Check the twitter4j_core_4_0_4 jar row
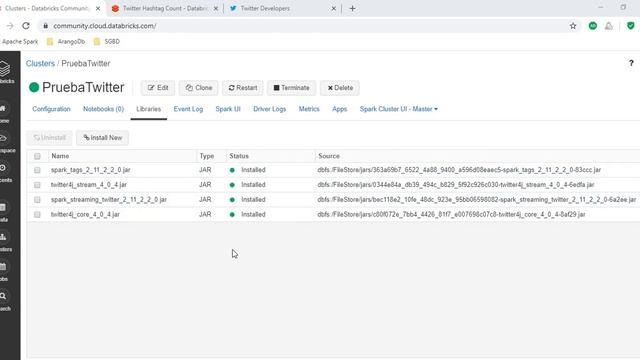Screen dimensions: 640x360 click(x=37, y=215)
